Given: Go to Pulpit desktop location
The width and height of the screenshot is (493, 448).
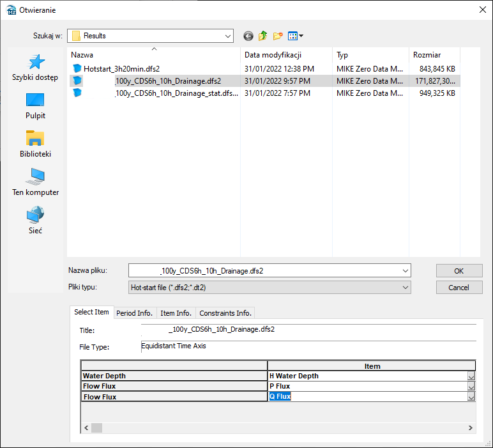Looking at the screenshot, I should click(35, 106).
